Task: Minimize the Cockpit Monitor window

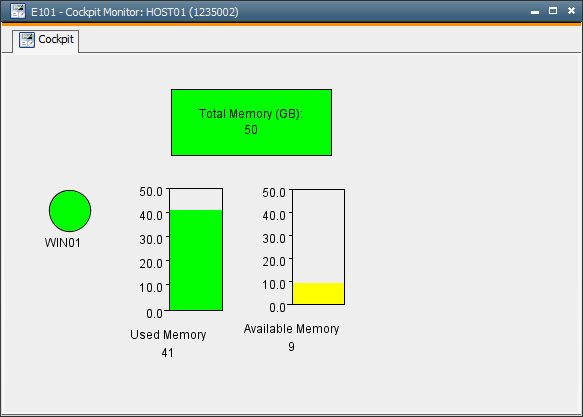Action: click(535, 12)
